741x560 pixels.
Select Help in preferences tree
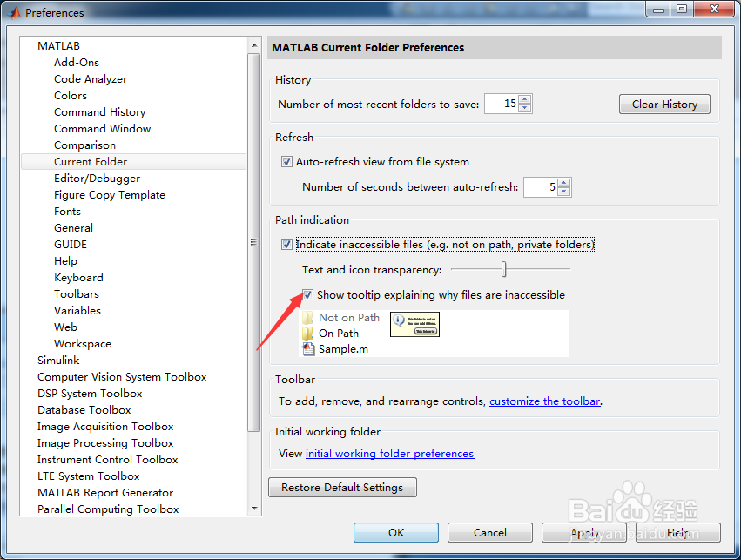65,261
